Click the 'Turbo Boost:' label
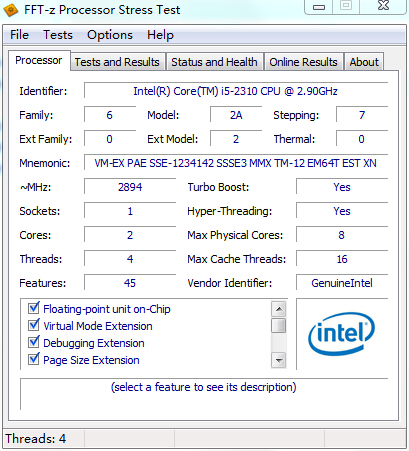The width and height of the screenshot is (409, 451). point(218,187)
